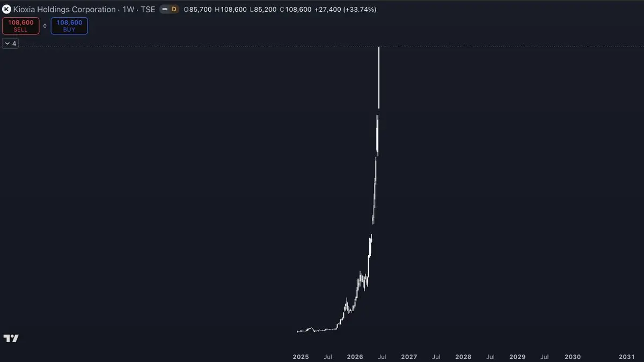Click the open value O85,700
Screen dimensions: 644x362
pos(197,10)
